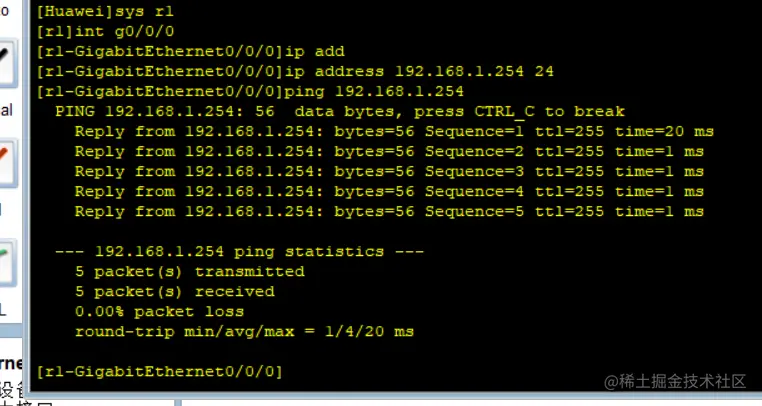Image resolution: width=762 pixels, height=406 pixels.
Task: Click the "ping statistics" header line
Action: click(x=240, y=252)
